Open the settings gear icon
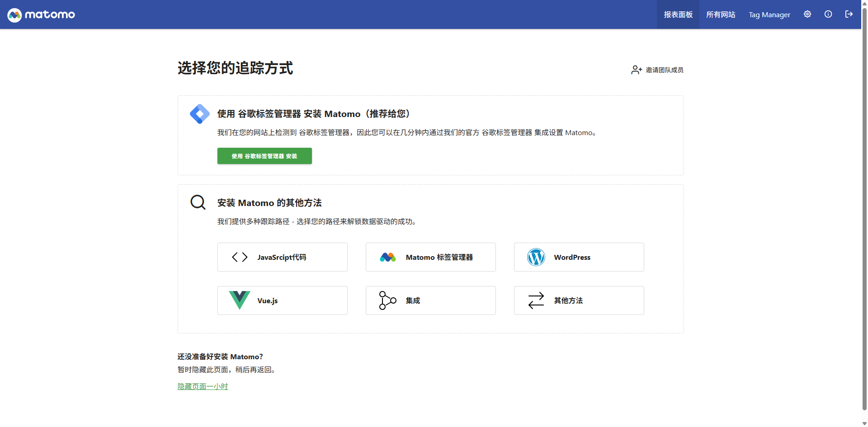 click(807, 14)
